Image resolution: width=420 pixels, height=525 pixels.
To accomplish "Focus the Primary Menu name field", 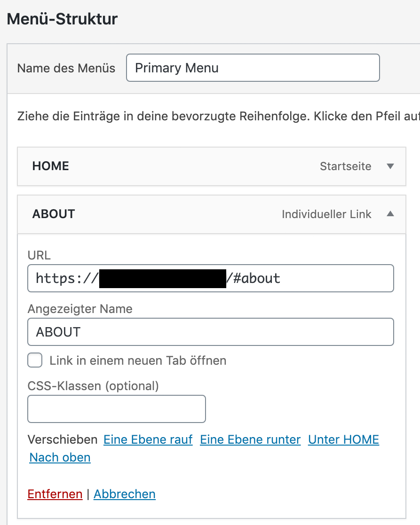I will (253, 68).
